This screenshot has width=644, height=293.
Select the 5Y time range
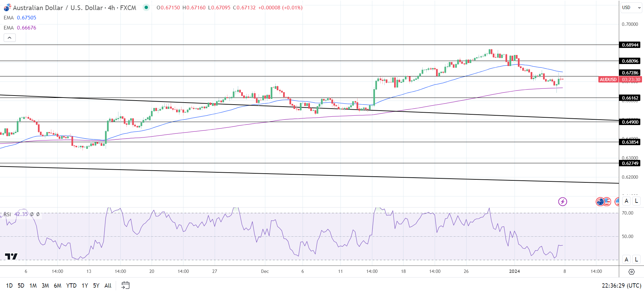point(96,286)
